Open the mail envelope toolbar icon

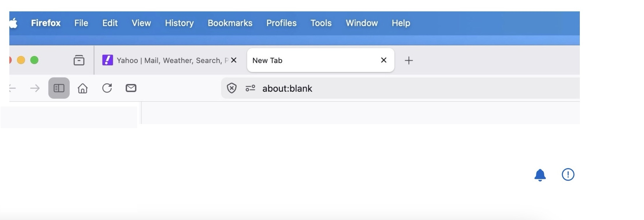click(131, 88)
